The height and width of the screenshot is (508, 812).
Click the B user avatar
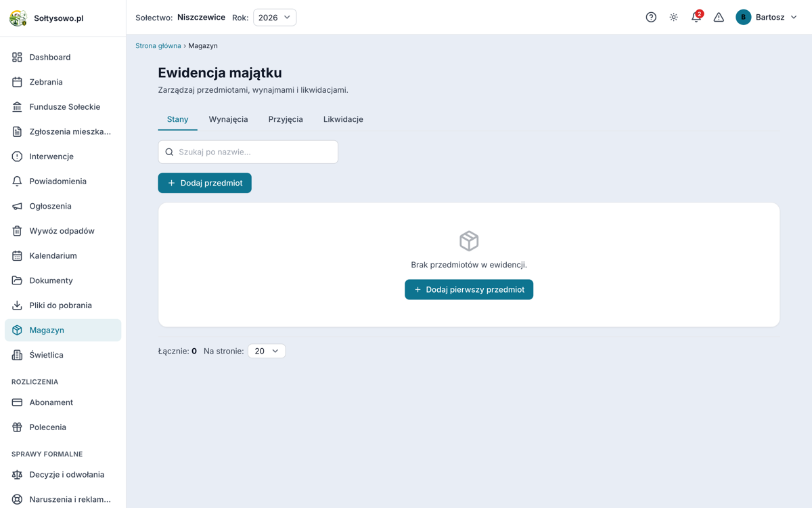(x=744, y=18)
